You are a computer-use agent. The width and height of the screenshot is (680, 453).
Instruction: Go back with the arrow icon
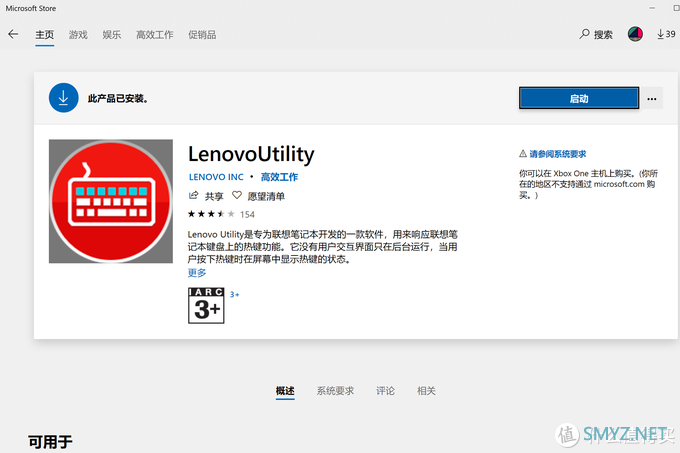pos(13,34)
